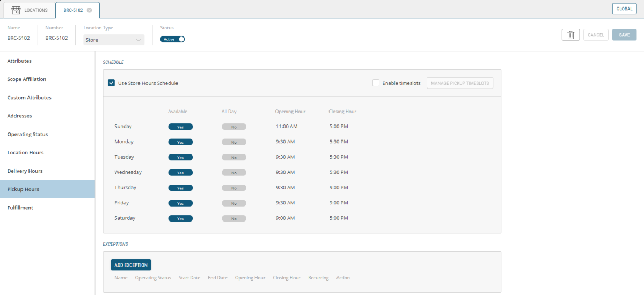The image size is (644, 295).
Task: Toggle Saturday Available switch
Action: tap(180, 219)
